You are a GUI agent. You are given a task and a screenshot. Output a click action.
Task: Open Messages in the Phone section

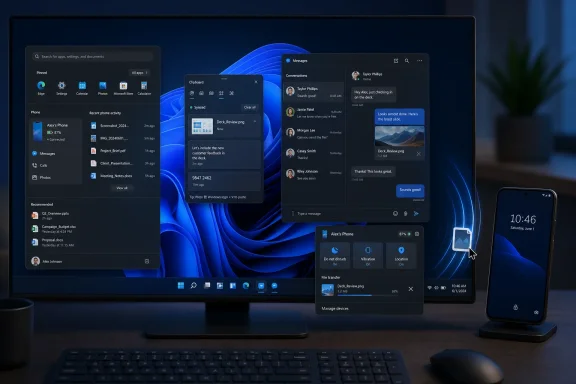click(x=44, y=154)
